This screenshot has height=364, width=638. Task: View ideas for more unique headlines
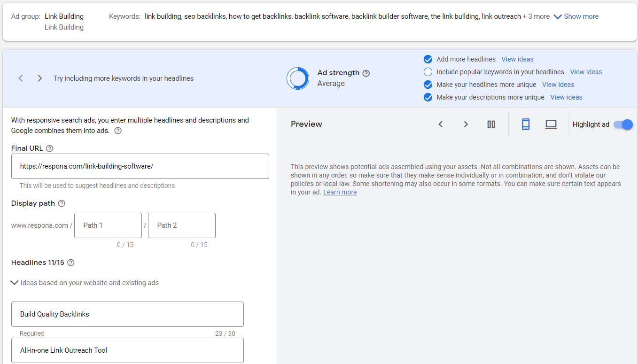(558, 85)
